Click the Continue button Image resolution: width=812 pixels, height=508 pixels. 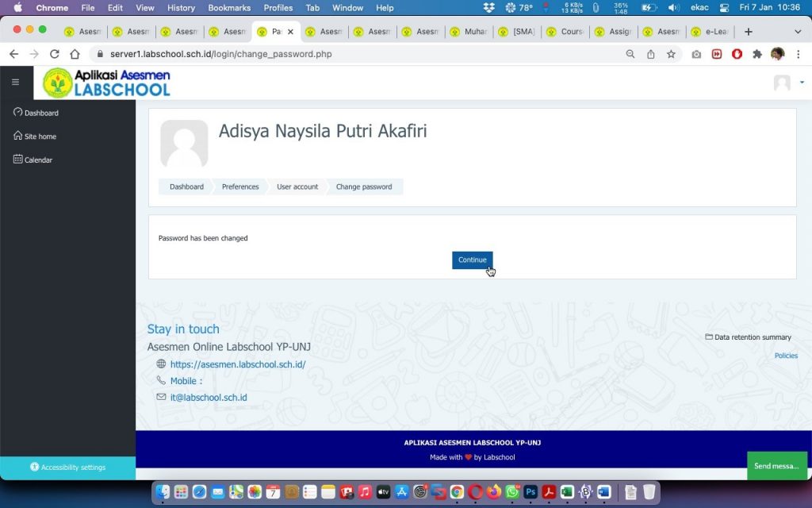473,260
